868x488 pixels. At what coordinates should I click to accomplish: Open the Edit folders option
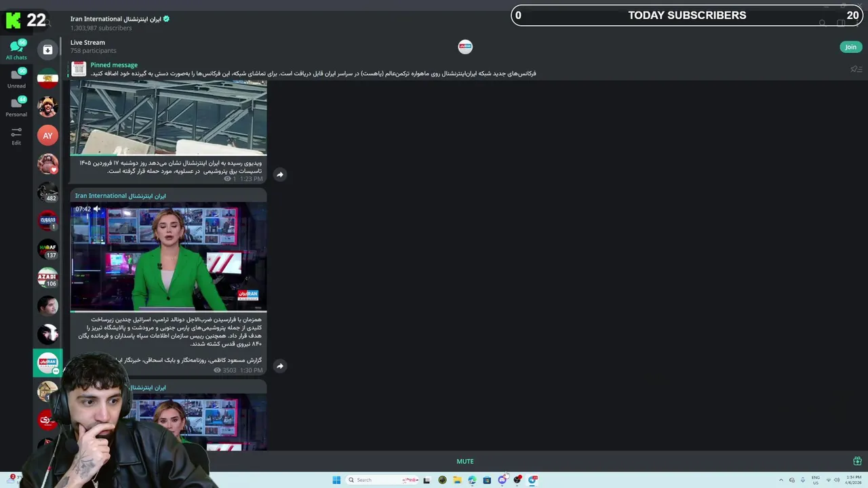(16, 136)
